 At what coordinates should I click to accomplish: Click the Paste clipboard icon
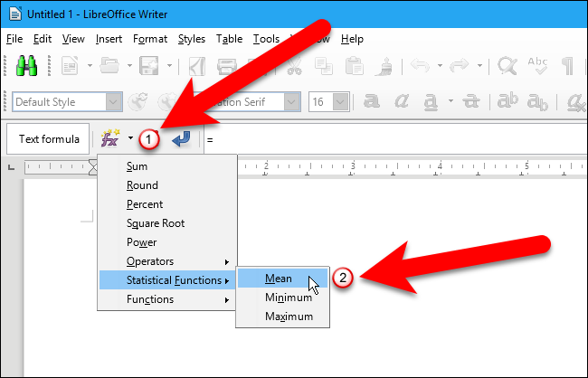click(354, 66)
